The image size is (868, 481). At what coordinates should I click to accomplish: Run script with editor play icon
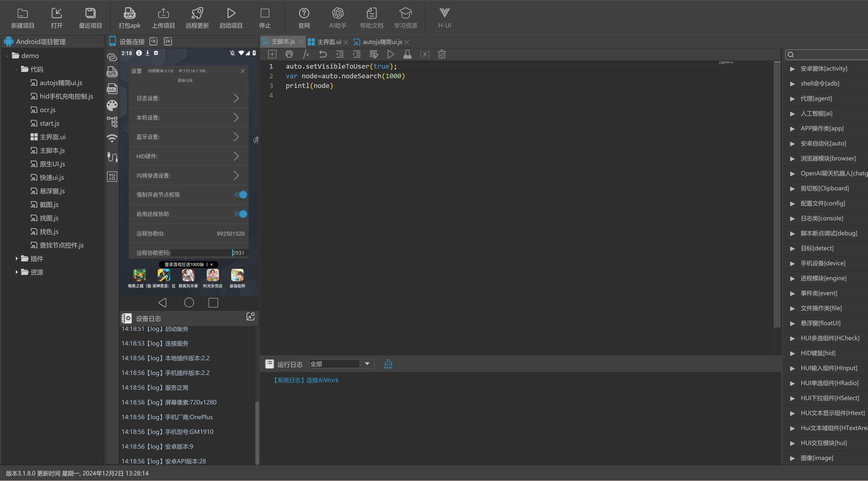pos(391,54)
